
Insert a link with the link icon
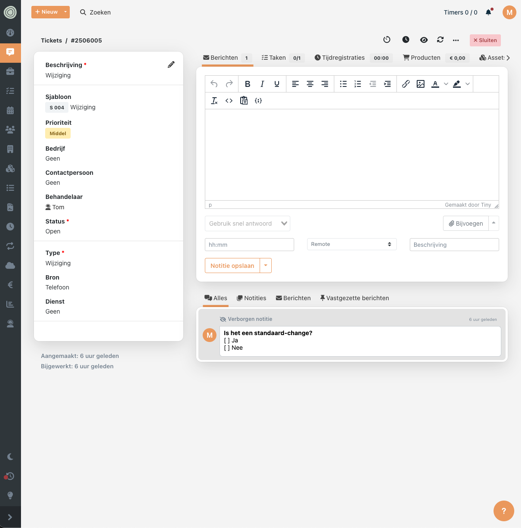(x=405, y=84)
